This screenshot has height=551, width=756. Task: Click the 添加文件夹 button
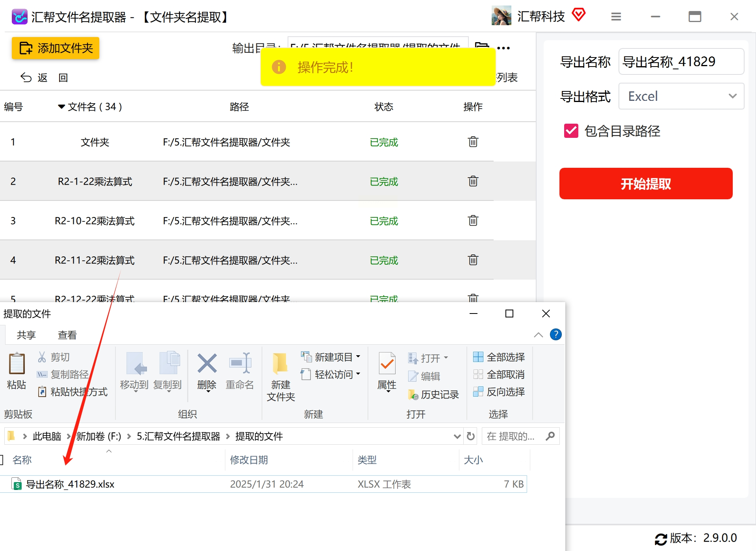[x=56, y=48]
